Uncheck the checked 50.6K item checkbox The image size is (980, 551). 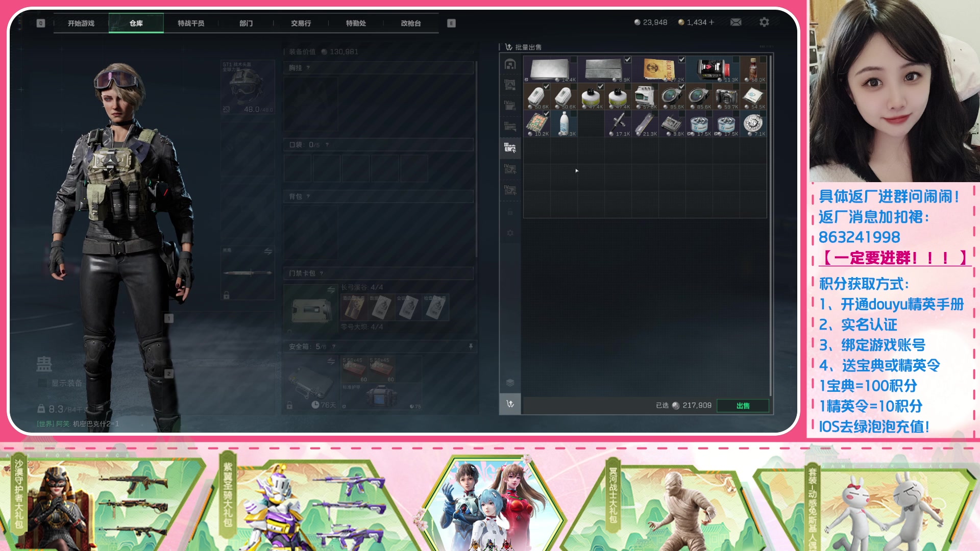[547, 87]
